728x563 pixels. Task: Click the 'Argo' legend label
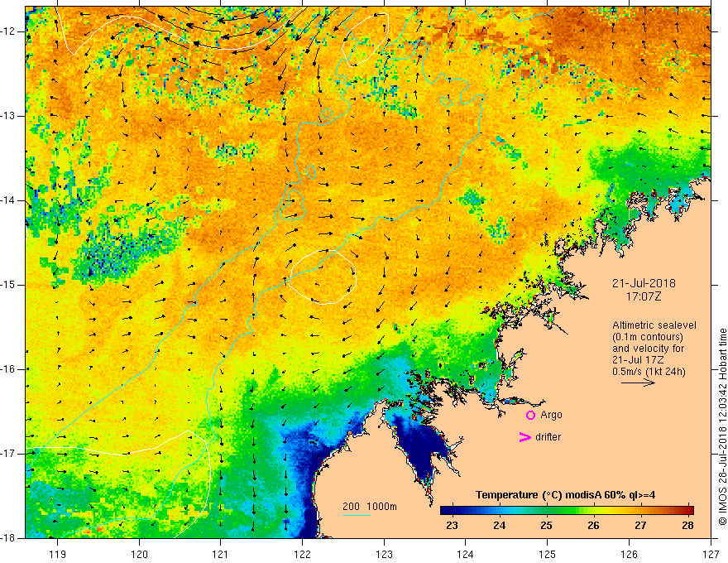coord(551,415)
